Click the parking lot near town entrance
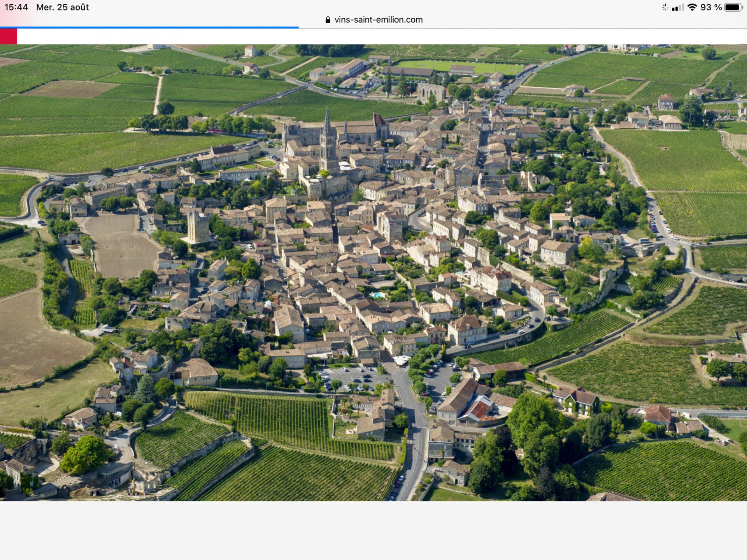The width and height of the screenshot is (747, 560). coord(352,377)
